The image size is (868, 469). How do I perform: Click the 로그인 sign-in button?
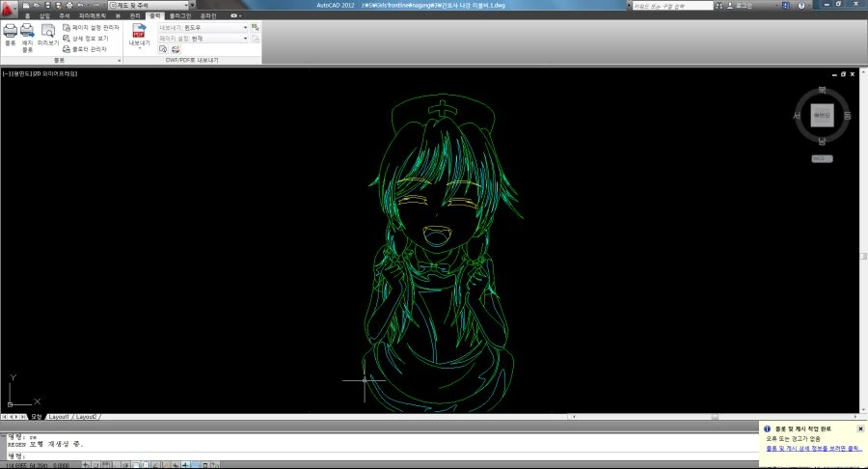[740, 6]
